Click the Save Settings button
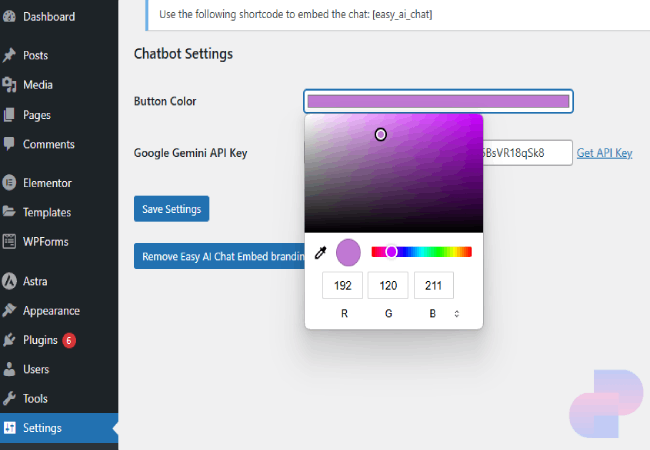This screenshot has height=450, width=650. point(172,209)
